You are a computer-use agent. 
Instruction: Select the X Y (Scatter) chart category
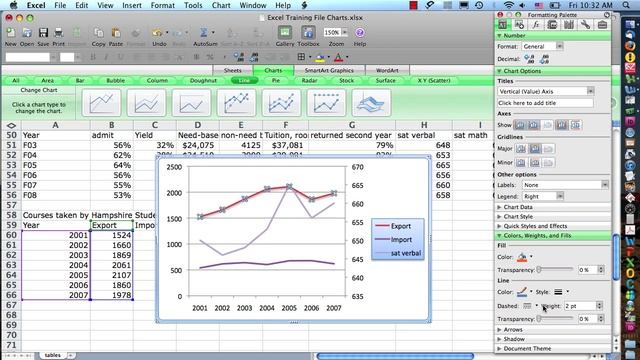click(433, 80)
